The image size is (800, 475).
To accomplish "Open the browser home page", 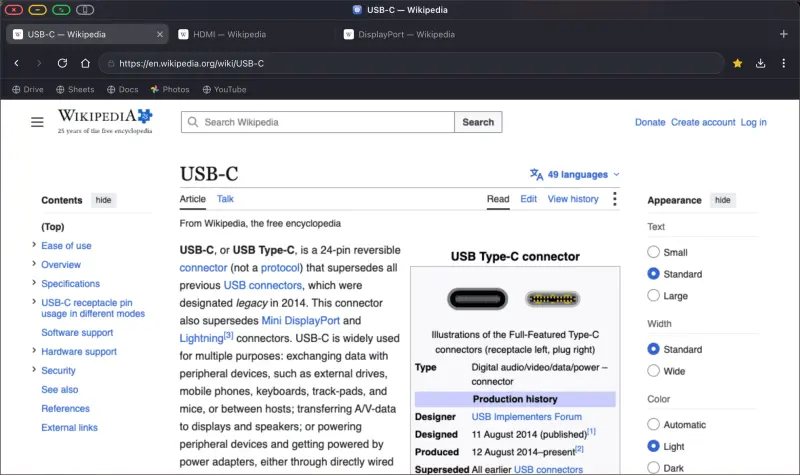I will coord(85,63).
